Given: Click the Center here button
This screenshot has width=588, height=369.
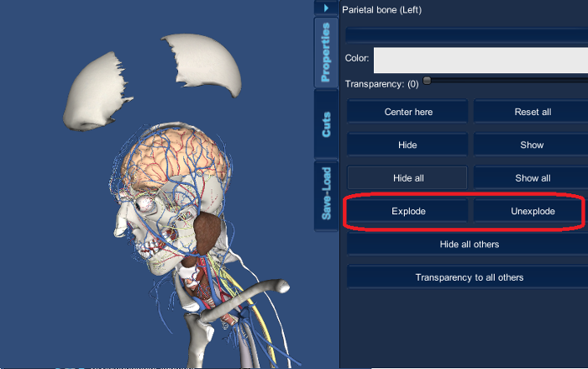Looking at the screenshot, I should (x=408, y=112).
